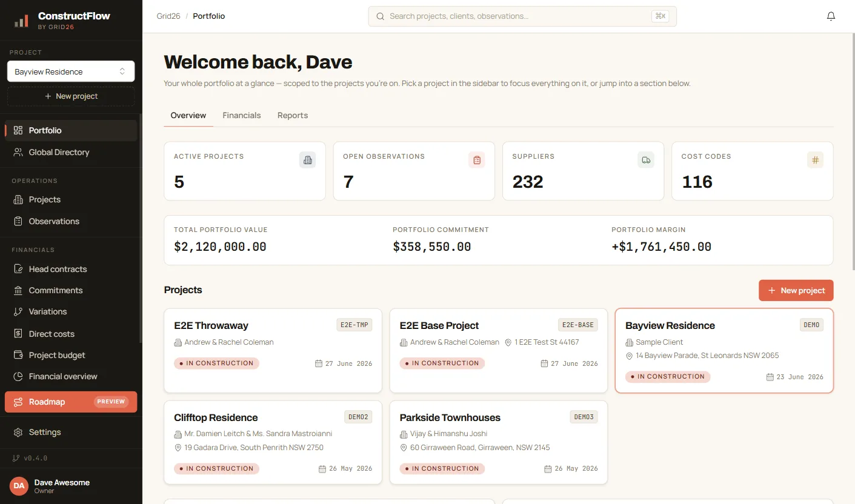The width and height of the screenshot is (855, 504).
Task: Click the Projects building icon in sidebar
Action: (18, 199)
